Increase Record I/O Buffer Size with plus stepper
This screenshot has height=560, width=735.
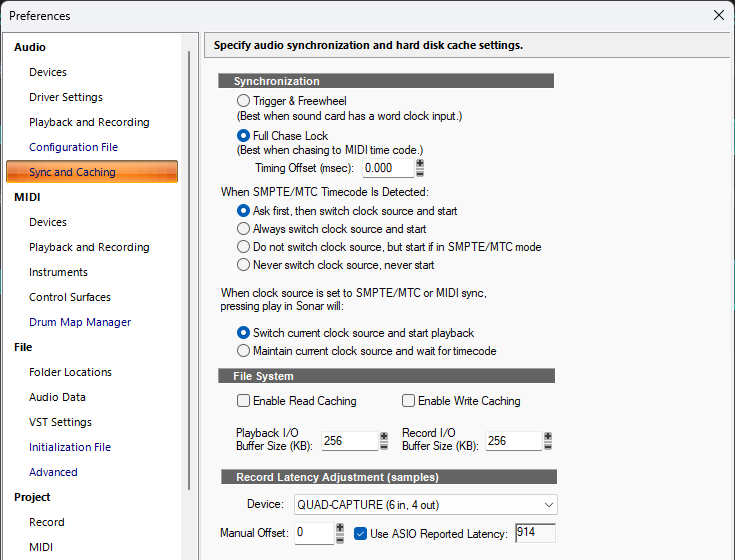click(x=548, y=437)
